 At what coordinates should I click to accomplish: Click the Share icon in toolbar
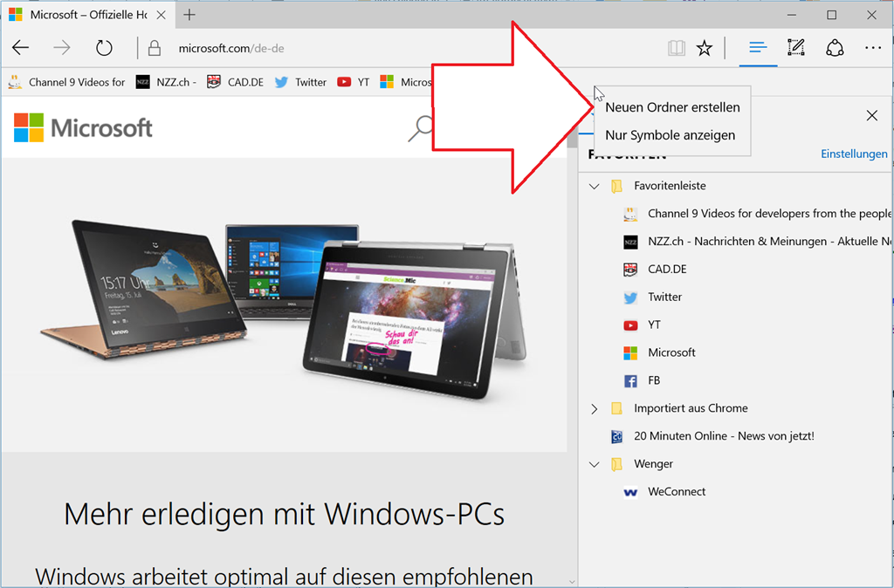click(x=835, y=48)
